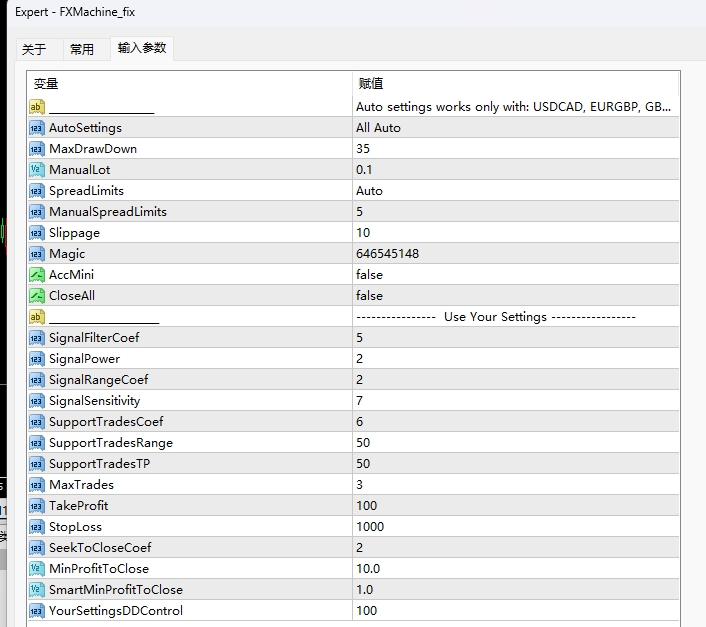This screenshot has height=627, width=706.
Task: Select the ManualLot variable name
Action: 80,170
